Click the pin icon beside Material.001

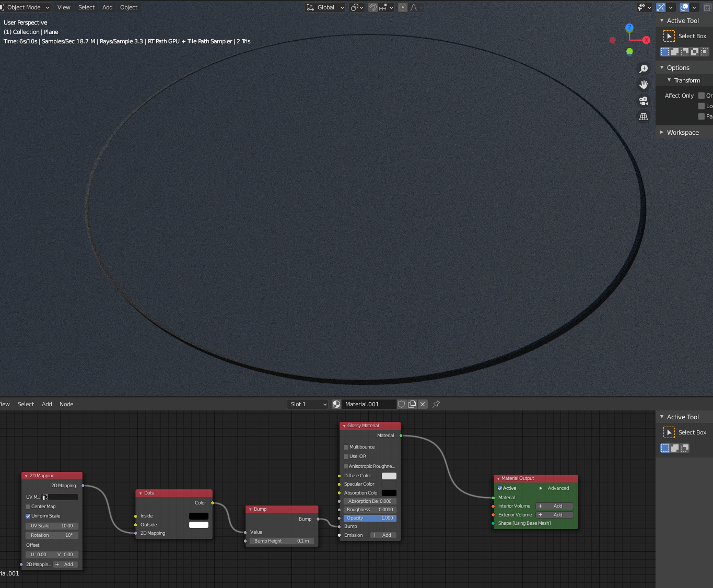pyautogui.click(x=436, y=404)
